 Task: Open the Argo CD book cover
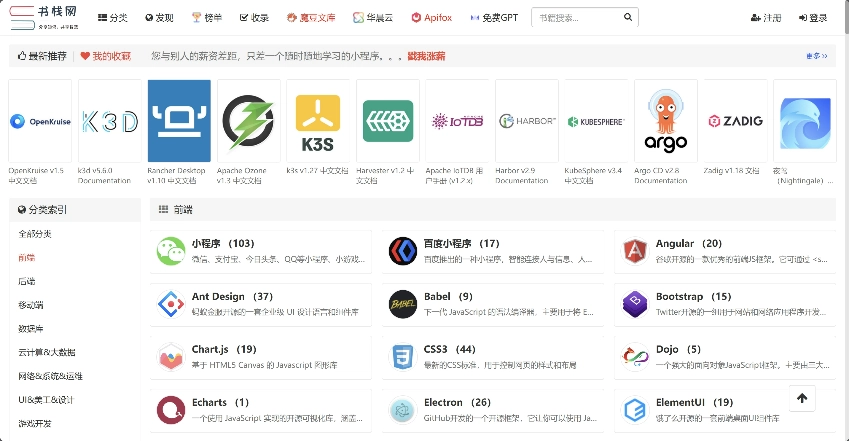click(666, 121)
